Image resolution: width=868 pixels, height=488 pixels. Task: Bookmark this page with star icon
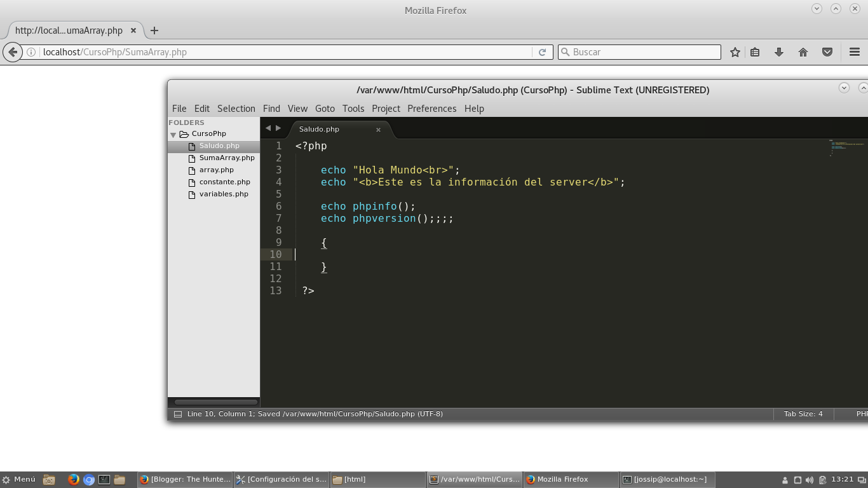pyautogui.click(x=735, y=52)
